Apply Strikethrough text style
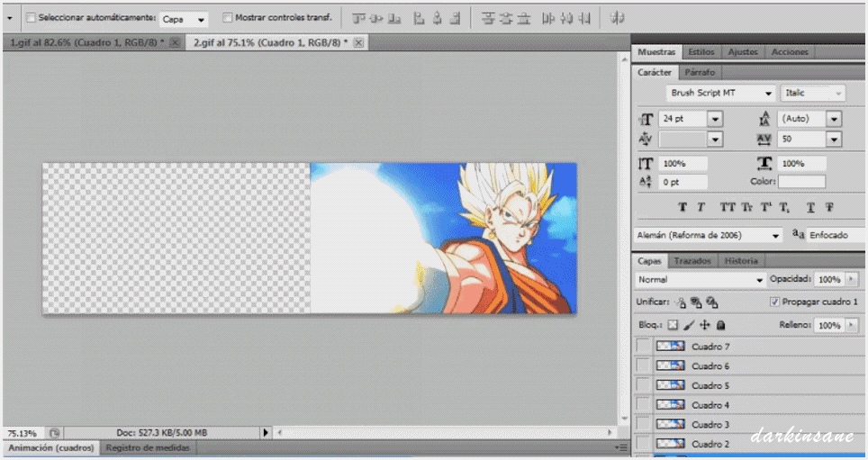The width and height of the screenshot is (868, 460). [x=829, y=207]
